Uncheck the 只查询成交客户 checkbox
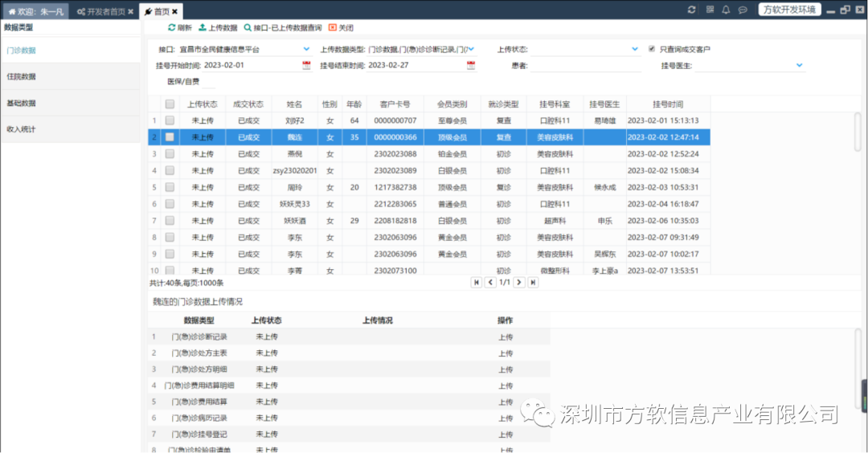Image resolution: width=868 pixels, height=453 pixels. (652, 49)
